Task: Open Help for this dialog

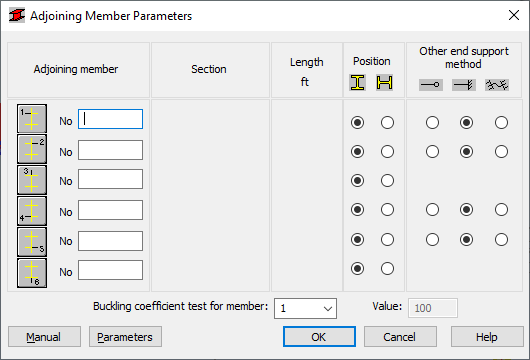Action: click(487, 337)
